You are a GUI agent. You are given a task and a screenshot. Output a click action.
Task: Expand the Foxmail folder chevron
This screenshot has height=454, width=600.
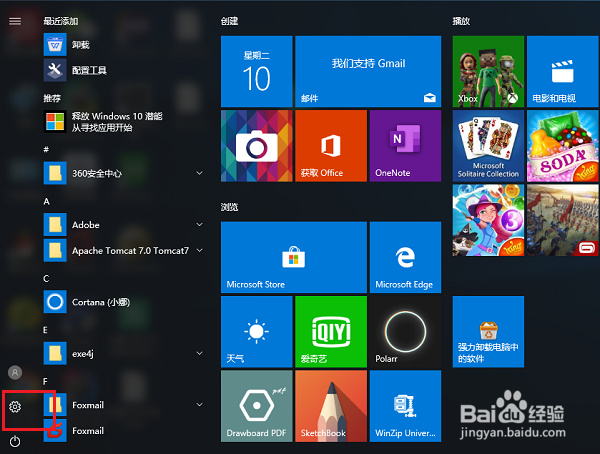point(199,404)
